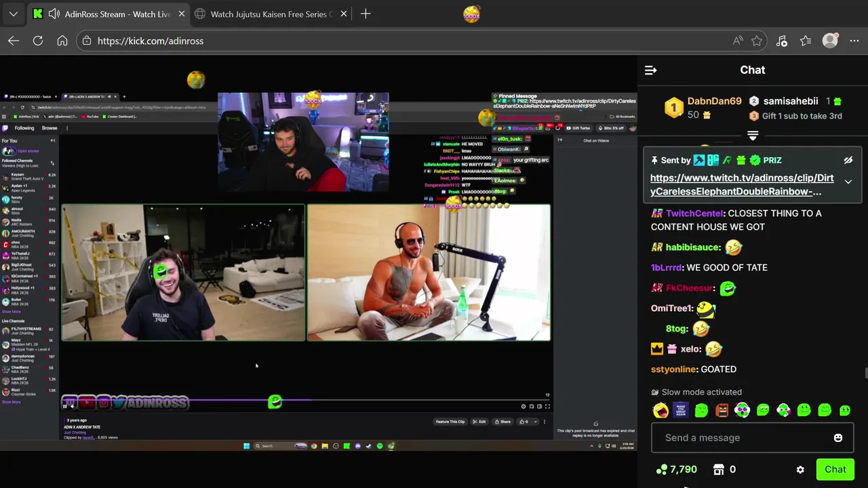
Task: Go back in the browser
Action: 14,41
